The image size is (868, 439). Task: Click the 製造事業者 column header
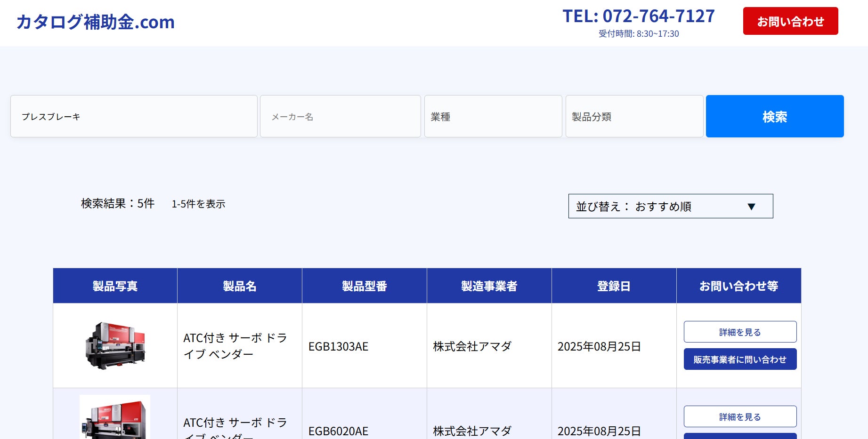[x=489, y=286]
